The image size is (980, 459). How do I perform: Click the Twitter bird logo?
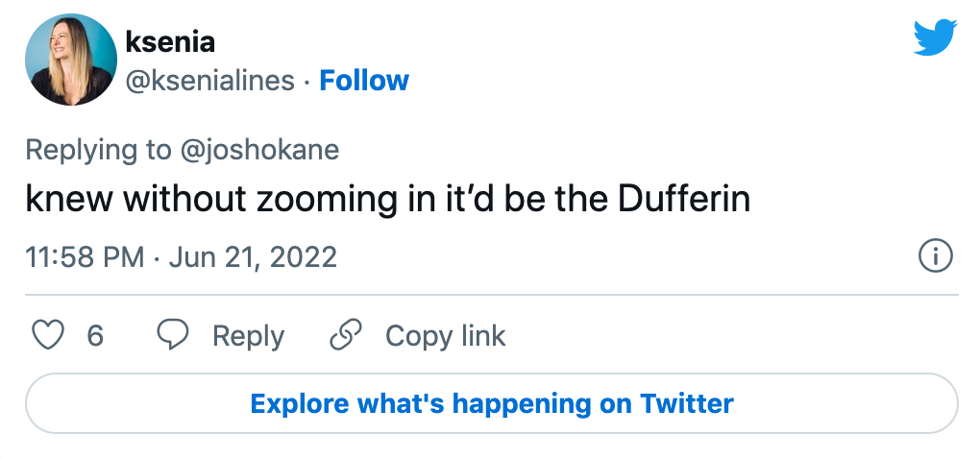point(934,38)
